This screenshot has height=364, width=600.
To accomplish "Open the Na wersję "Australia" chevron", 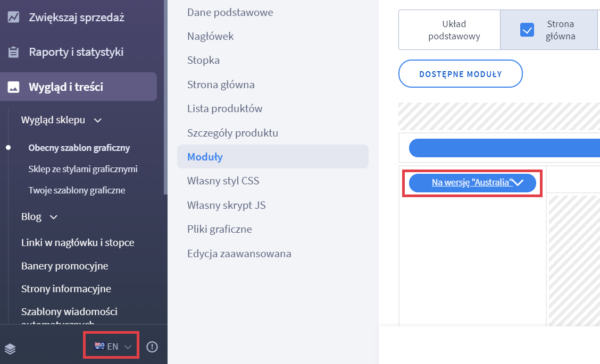I will 518,183.
